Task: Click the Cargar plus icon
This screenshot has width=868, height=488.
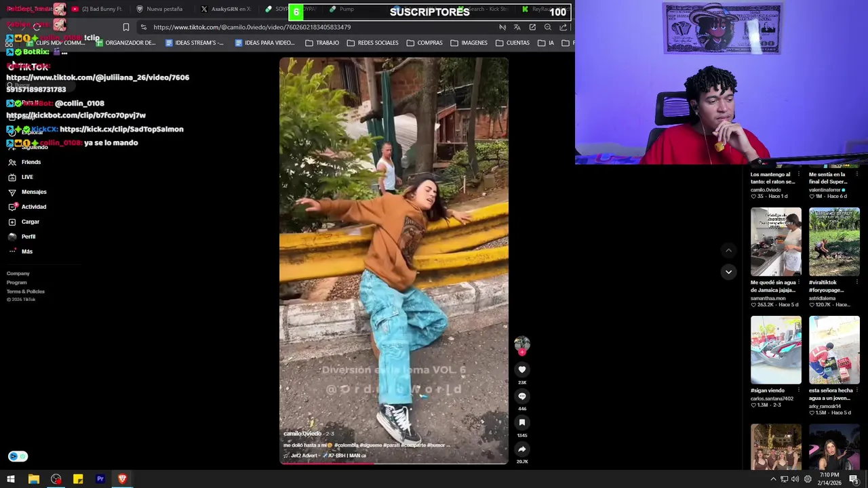Action: click(x=12, y=222)
